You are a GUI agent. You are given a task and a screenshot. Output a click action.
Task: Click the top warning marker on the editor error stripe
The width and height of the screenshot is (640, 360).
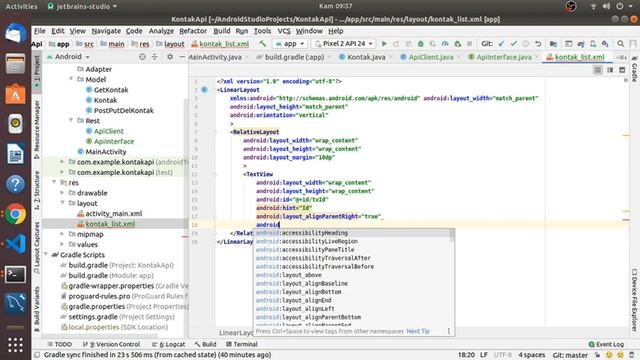(x=626, y=136)
